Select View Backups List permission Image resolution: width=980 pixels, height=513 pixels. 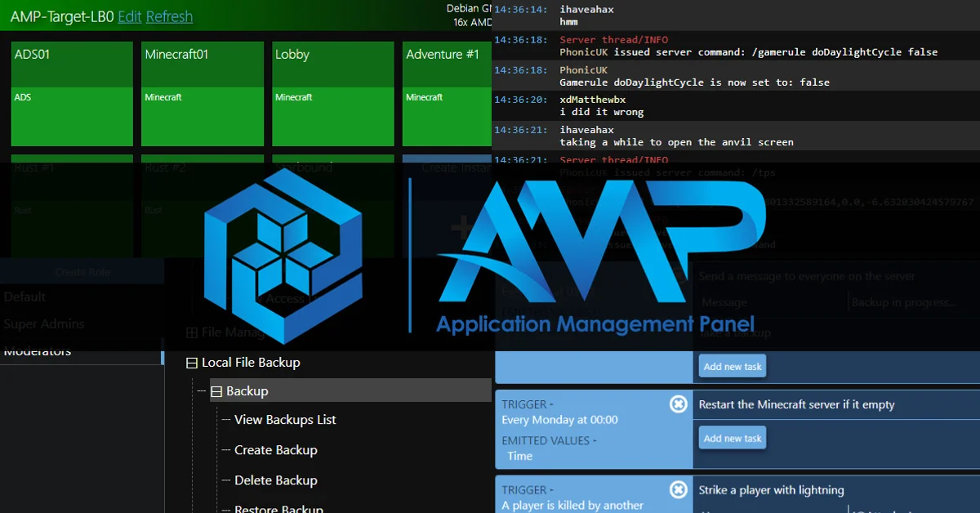[x=285, y=420]
